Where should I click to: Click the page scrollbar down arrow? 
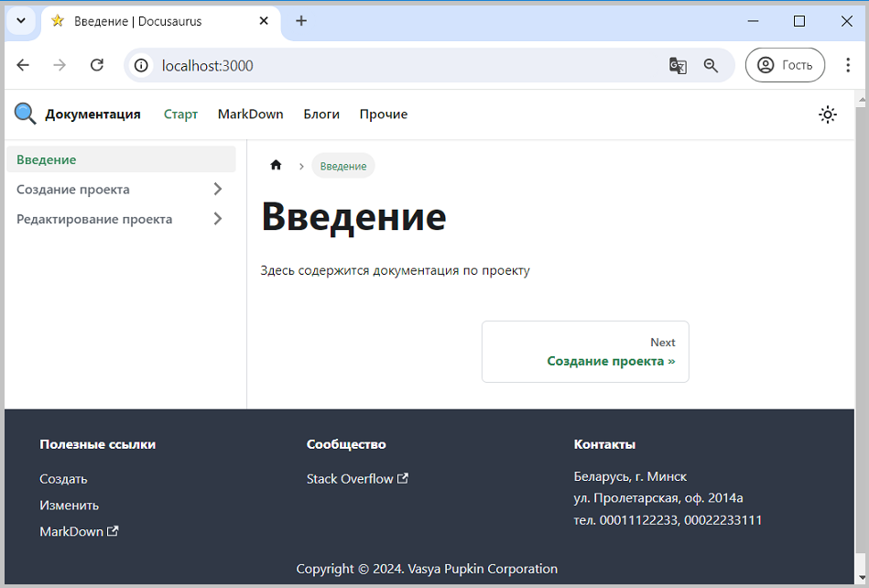pyautogui.click(x=861, y=578)
